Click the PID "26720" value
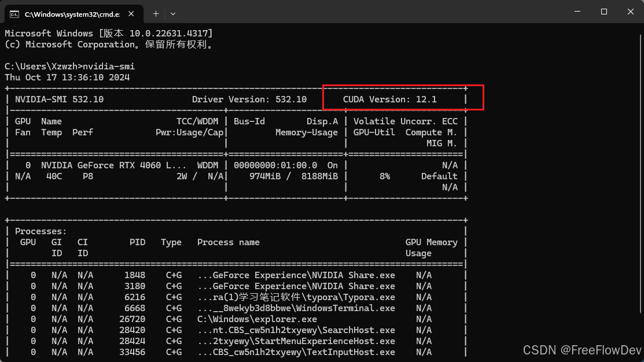Image resolution: width=644 pixels, height=362 pixels. [x=133, y=319]
